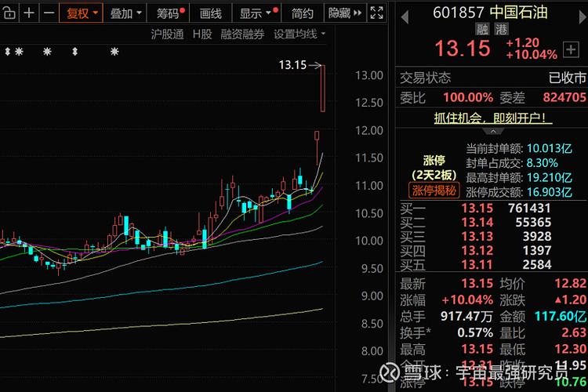Click the 买三 bid price 13.13
Image resolution: width=588 pixels, height=392 pixels.
click(x=477, y=236)
